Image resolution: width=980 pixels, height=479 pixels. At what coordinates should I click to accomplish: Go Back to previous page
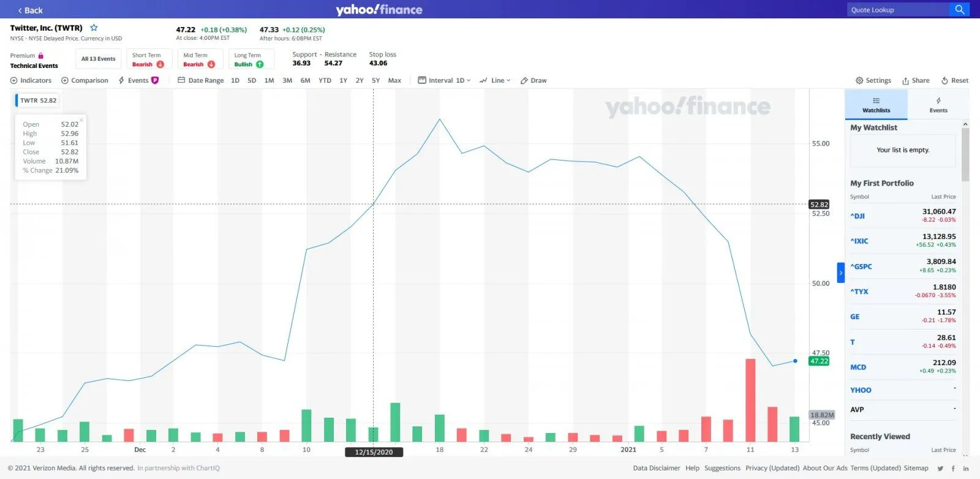30,10
